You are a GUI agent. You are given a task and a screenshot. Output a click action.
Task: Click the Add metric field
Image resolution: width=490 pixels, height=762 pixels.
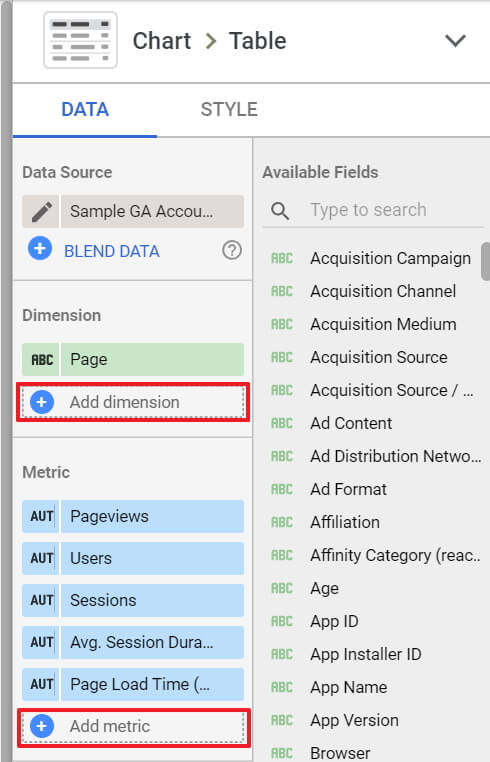point(133,727)
